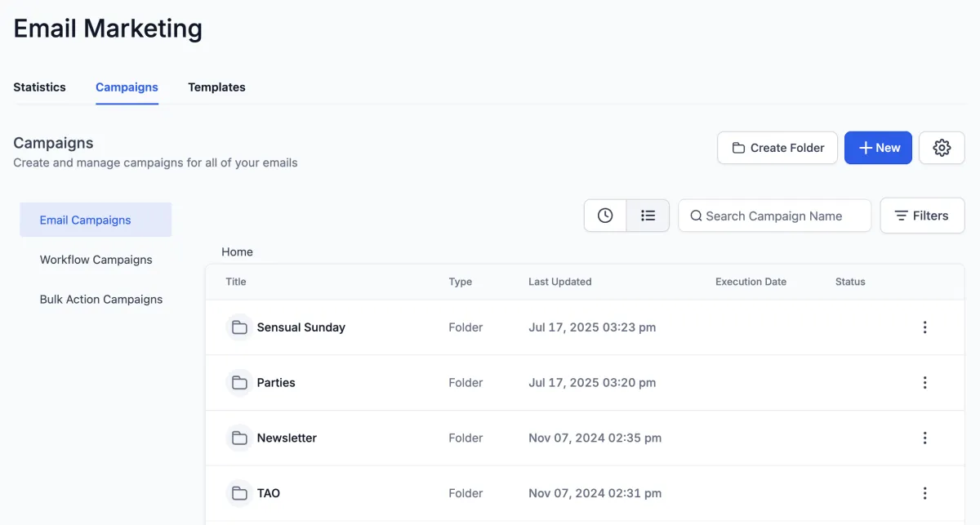Select Bulk Action Campaigns in the sidebar
The width and height of the screenshot is (980, 525).
click(x=100, y=300)
